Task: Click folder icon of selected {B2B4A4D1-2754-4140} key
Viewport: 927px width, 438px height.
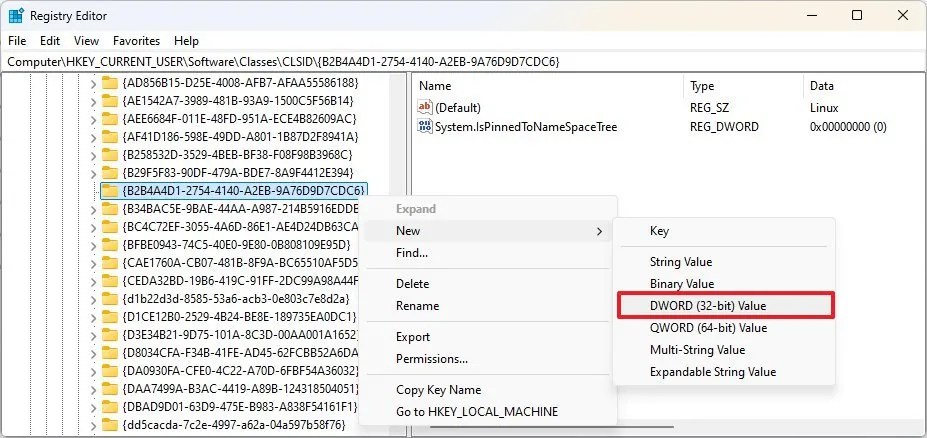Action: [109, 190]
